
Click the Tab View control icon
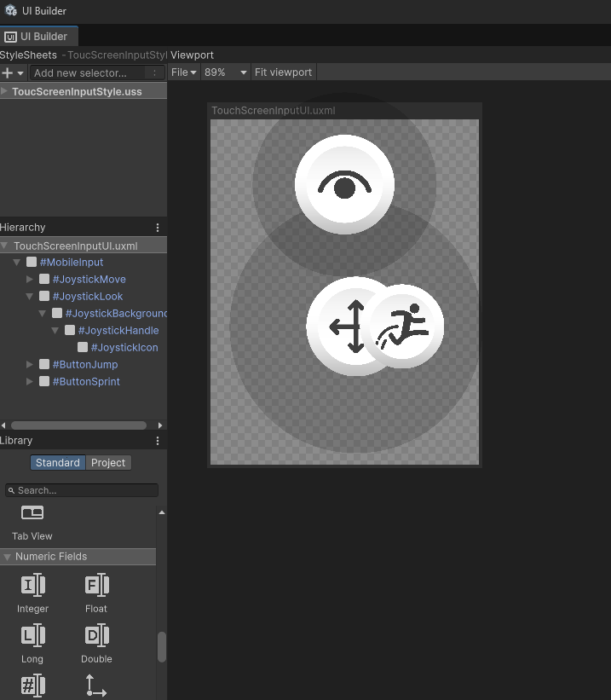coord(32,513)
